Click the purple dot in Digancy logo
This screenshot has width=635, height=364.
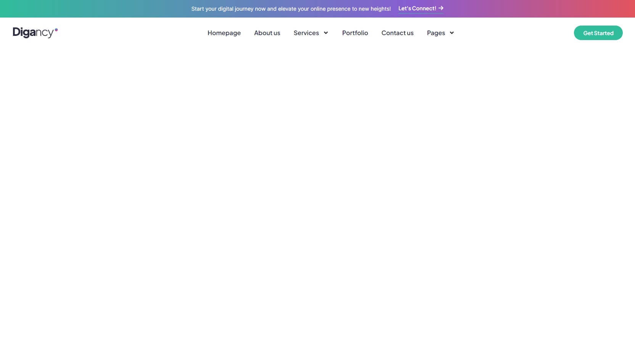click(x=56, y=29)
